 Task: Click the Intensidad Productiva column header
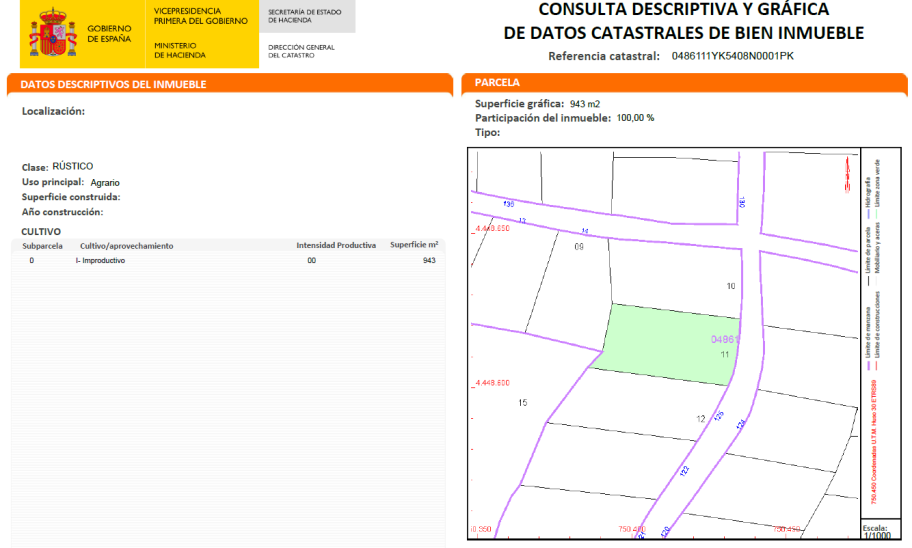(x=336, y=245)
